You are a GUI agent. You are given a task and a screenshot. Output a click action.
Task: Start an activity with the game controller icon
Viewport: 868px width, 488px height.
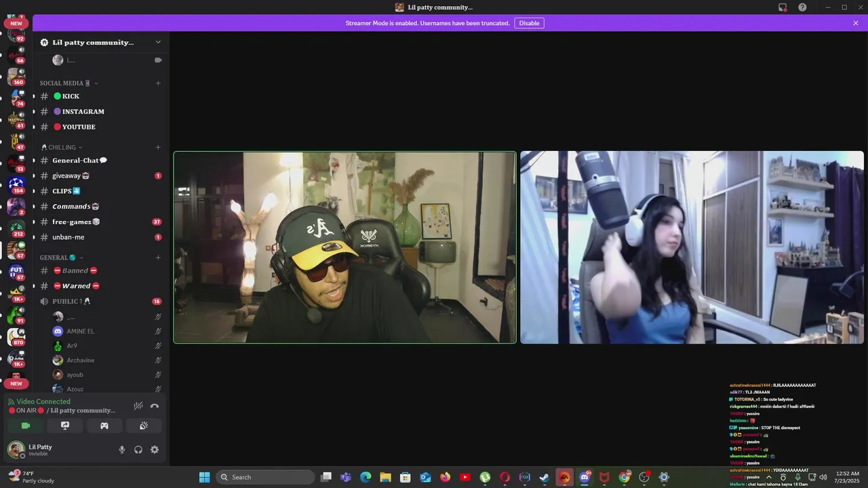pyautogui.click(x=104, y=426)
